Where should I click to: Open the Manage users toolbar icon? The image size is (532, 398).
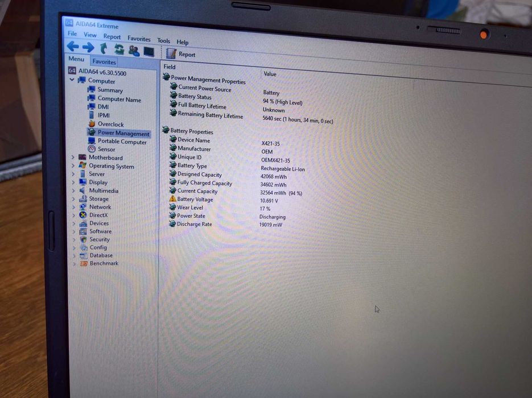coord(134,51)
